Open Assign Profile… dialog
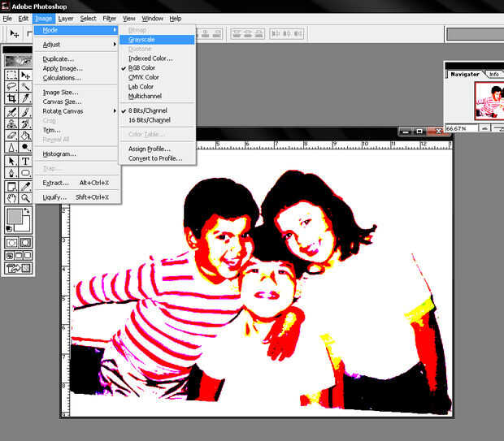This screenshot has height=441, width=504. (157, 149)
